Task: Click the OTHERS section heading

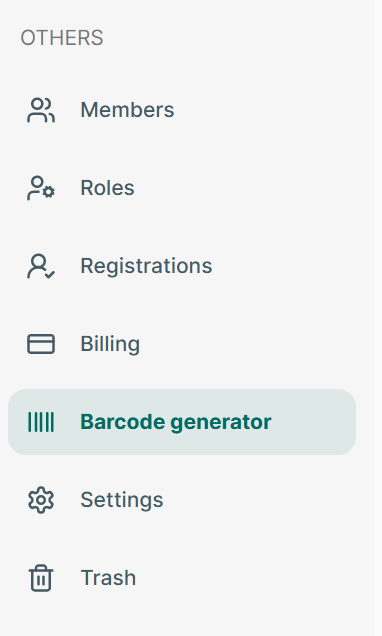Action: click(62, 38)
